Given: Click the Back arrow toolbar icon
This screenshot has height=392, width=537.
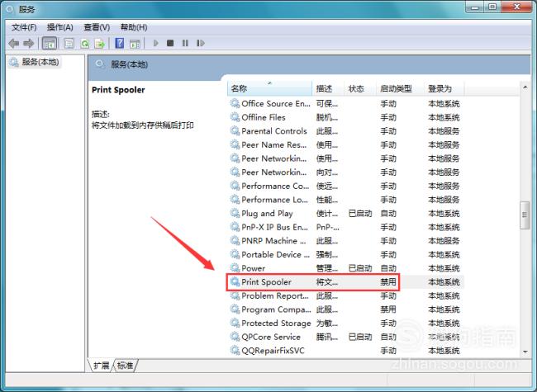Looking at the screenshot, I should (14, 43).
